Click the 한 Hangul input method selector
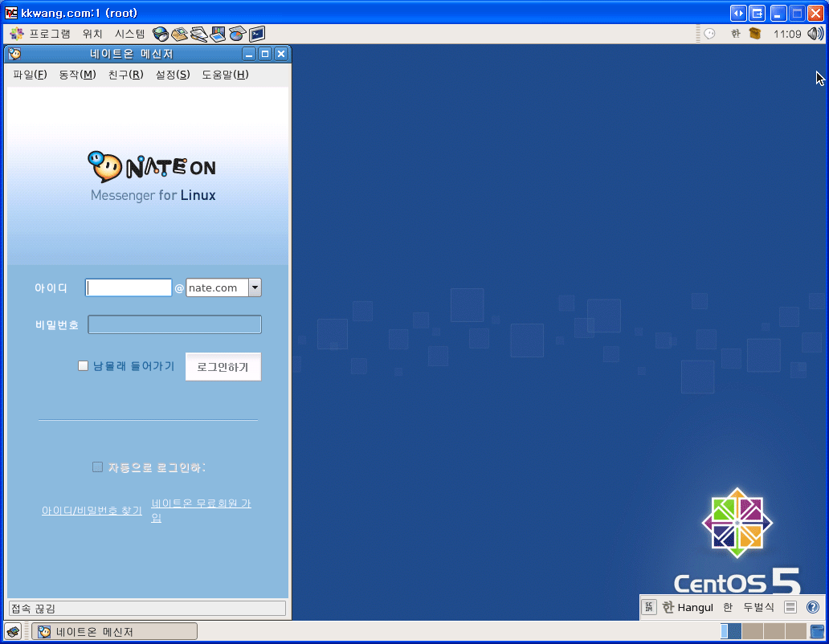This screenshot has width=829, height=644. 688,607
